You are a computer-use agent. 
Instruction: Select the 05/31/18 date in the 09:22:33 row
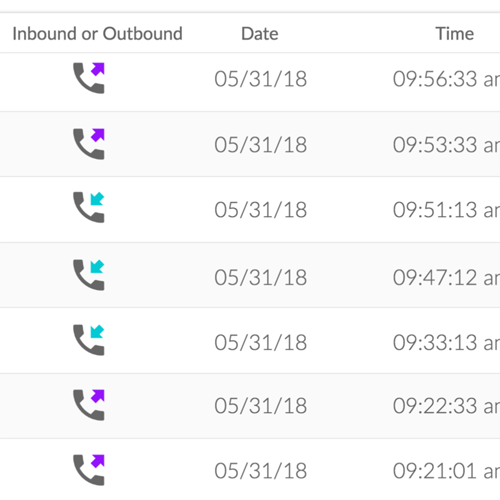click(x=261, y=406)
